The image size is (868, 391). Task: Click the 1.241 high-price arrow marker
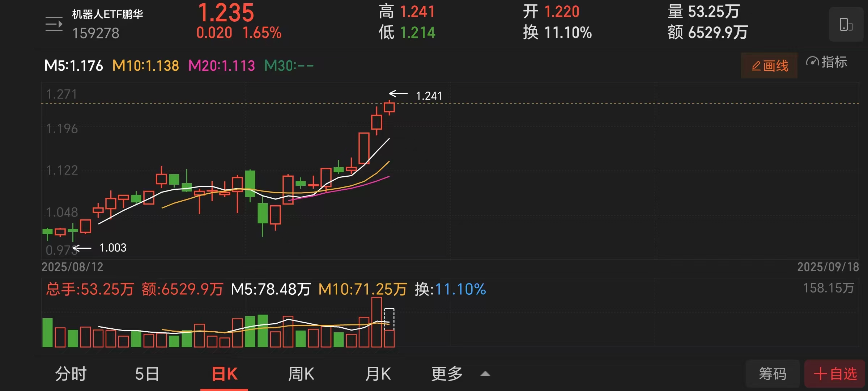(398, 94)
